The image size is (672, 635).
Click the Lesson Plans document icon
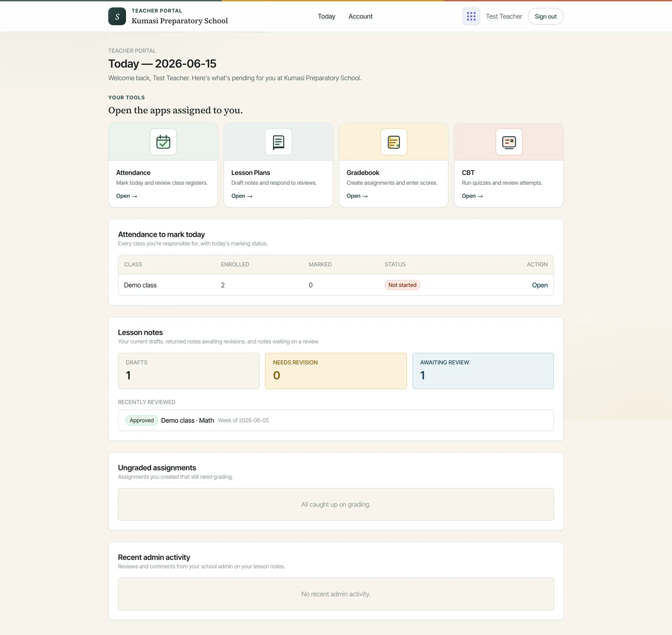pyautogui.click(x=278, y=142)
